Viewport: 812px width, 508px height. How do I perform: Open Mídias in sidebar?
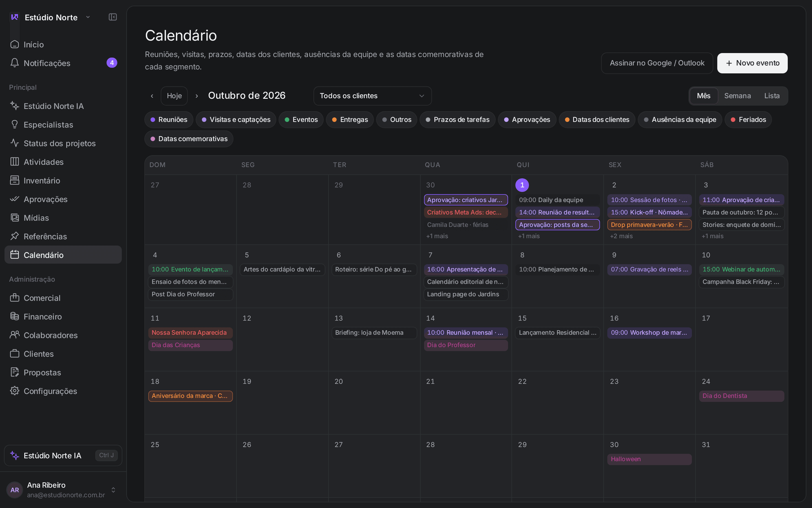63,218
